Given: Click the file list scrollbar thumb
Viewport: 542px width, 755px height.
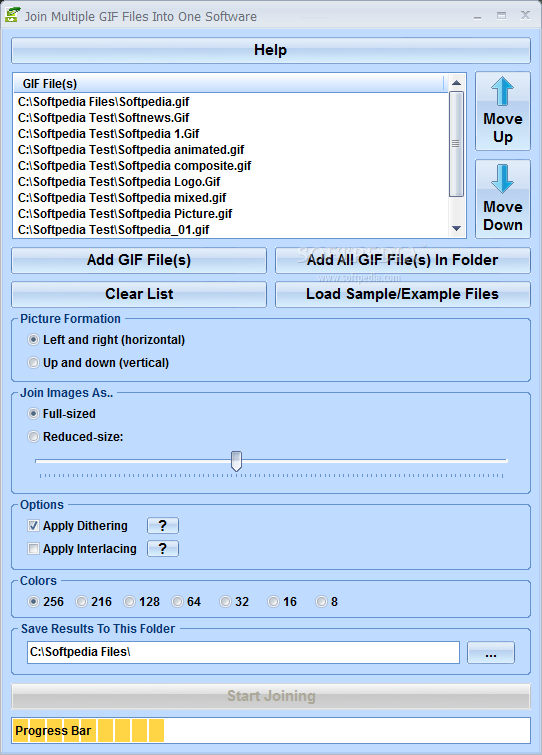Looking at the screenshot, I should (456, 143).
